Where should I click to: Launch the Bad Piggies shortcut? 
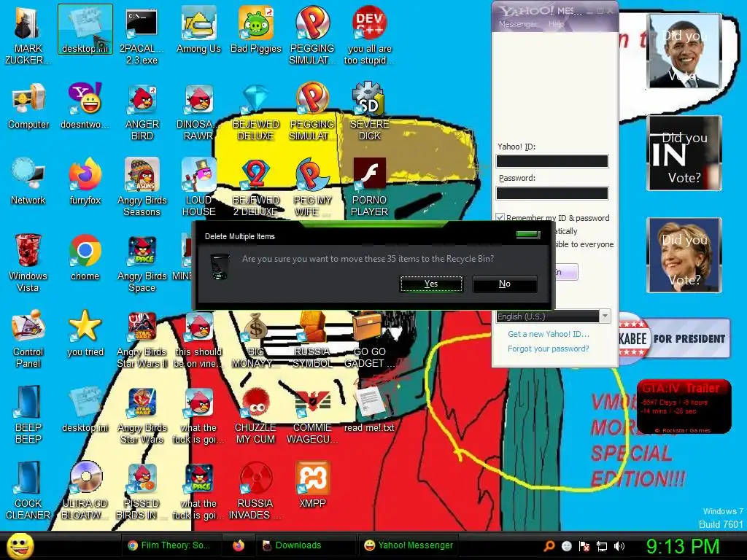coord(256,31)
